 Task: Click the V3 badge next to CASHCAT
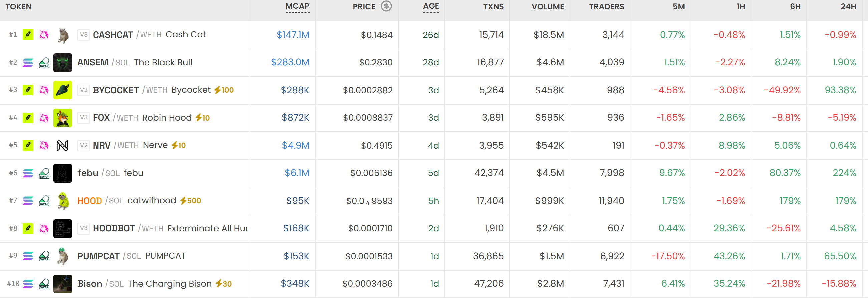click(84, 35)
